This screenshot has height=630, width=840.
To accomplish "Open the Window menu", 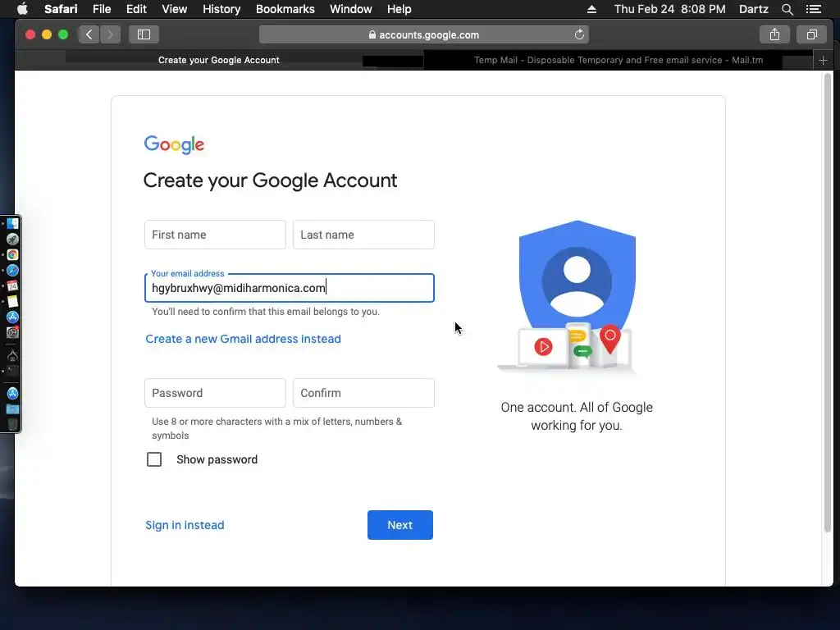I will [x=351, y=9].
